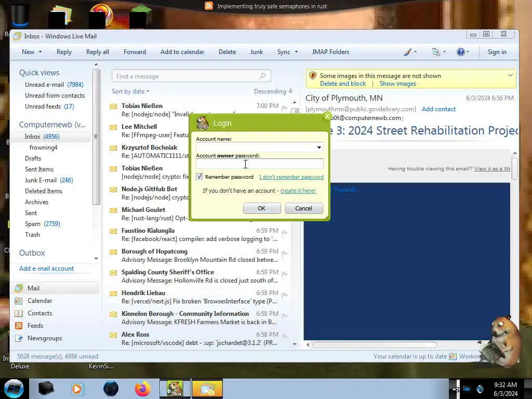The height and width of the screenshot is (399, 532).
Task: Open the Sync dropdown arrow
Action: pos(296,52)
